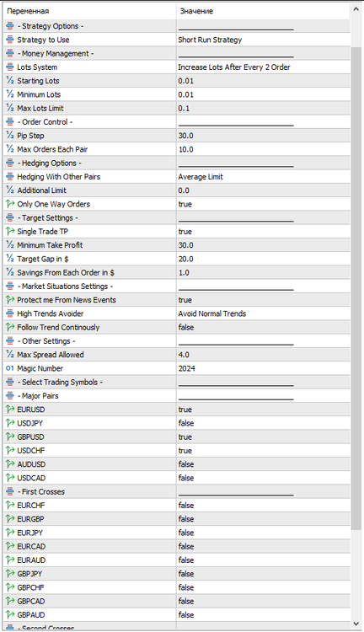Viewport: 364px width, 632px height.
Task: Toggle Follow Trend Continously false value
Action: tap(263, 328)
